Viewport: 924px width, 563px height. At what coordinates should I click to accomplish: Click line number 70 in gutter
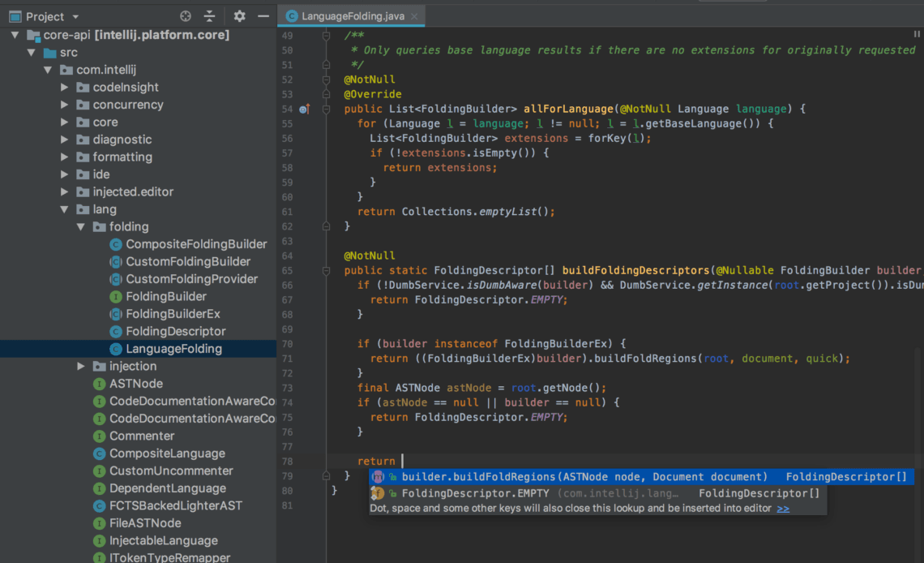[287, 344]
